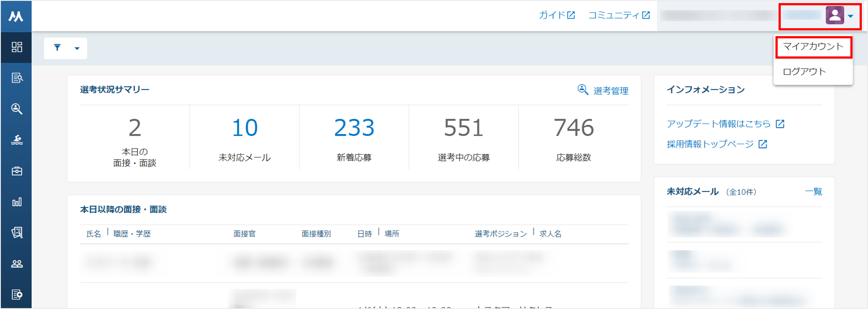Image resolution: width=868 pixels, height=309 pixels.
Task: Click the 日時 column header
Action: coord(364,234)
